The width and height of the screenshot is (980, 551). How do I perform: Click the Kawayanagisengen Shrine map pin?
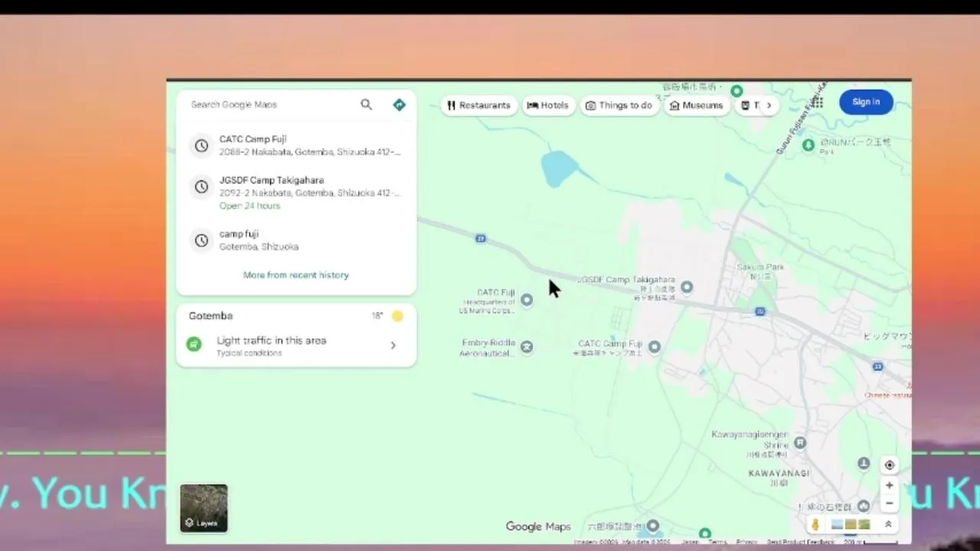(x=800, y=442)
